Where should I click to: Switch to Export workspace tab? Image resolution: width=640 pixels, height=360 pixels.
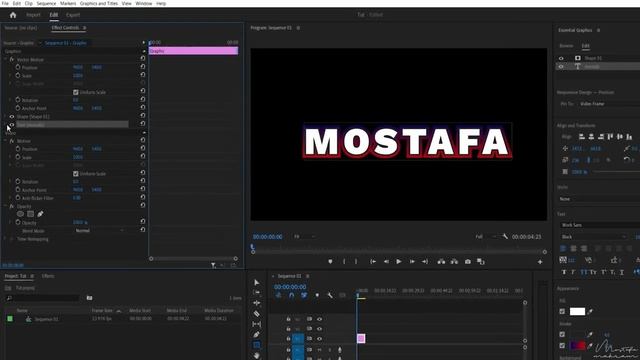click(73, 15)
